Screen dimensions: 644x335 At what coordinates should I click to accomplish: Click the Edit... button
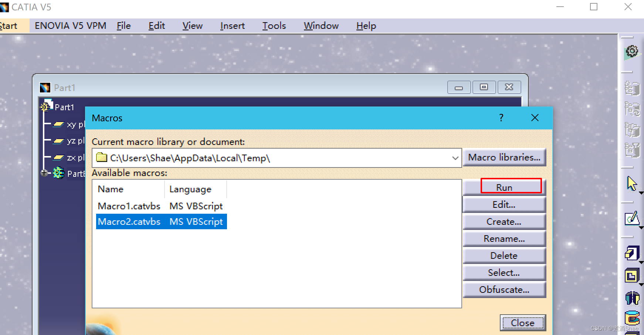504,204
